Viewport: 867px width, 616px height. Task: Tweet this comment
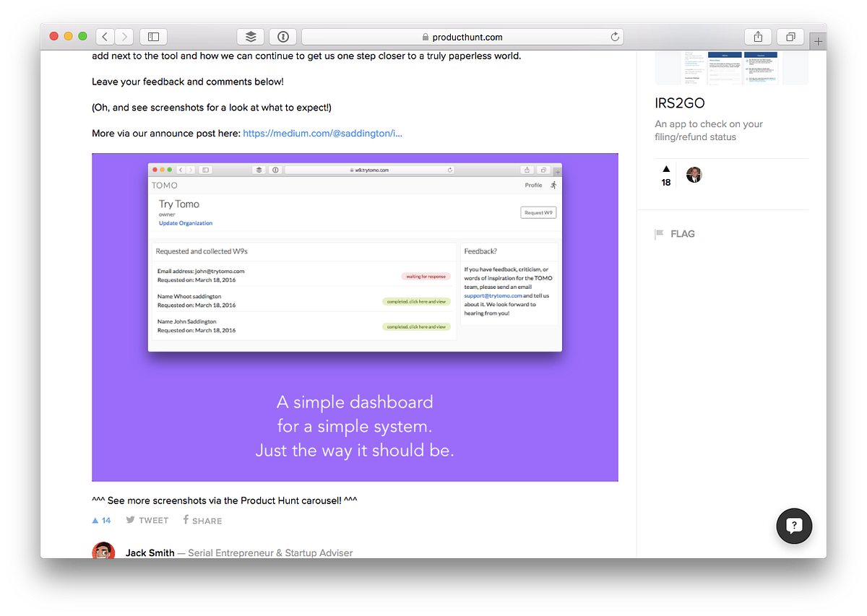tap(147, 521)
